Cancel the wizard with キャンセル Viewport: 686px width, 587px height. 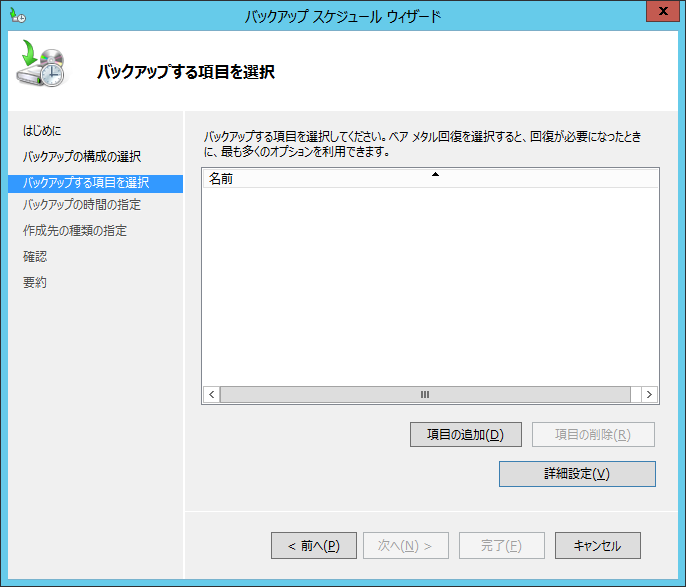coord(597,546)
